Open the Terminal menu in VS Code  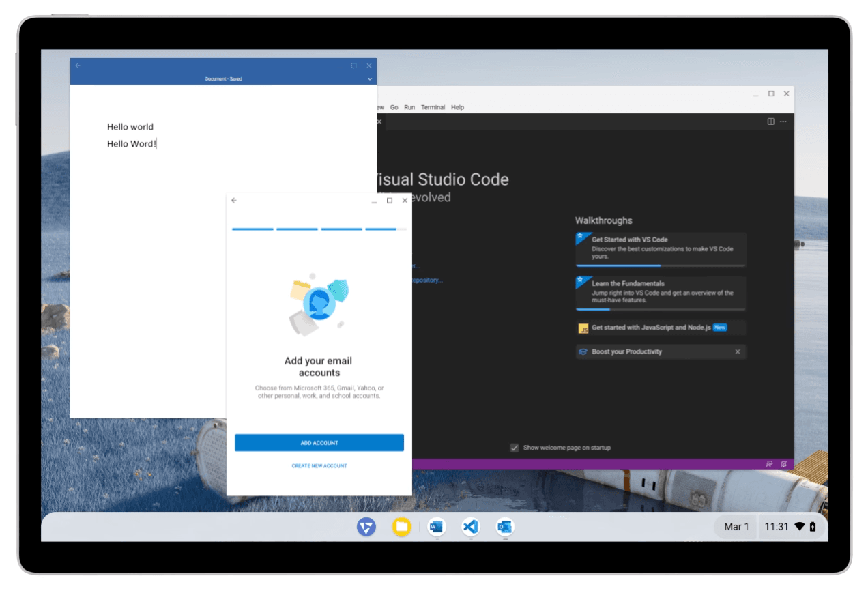tap(433, 108)
